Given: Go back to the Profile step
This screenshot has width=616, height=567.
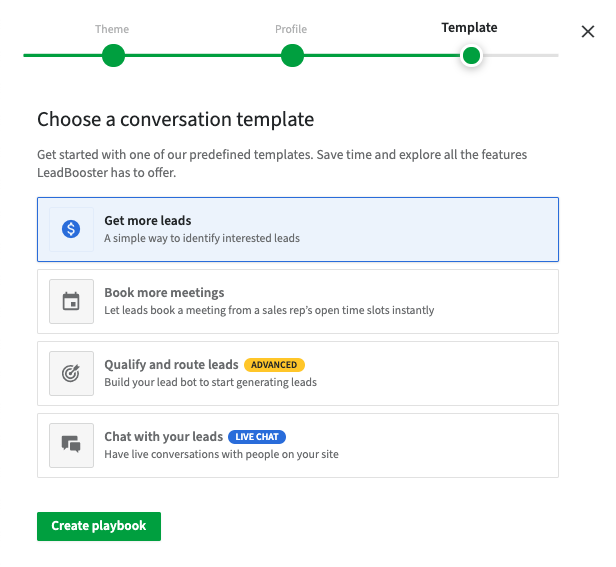Looking at the screenshot, I should click(291, 29).
